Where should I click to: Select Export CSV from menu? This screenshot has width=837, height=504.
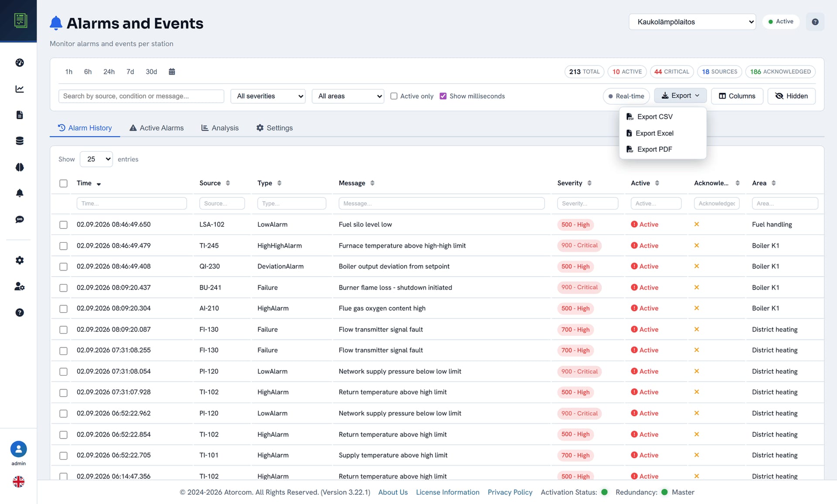662,117
